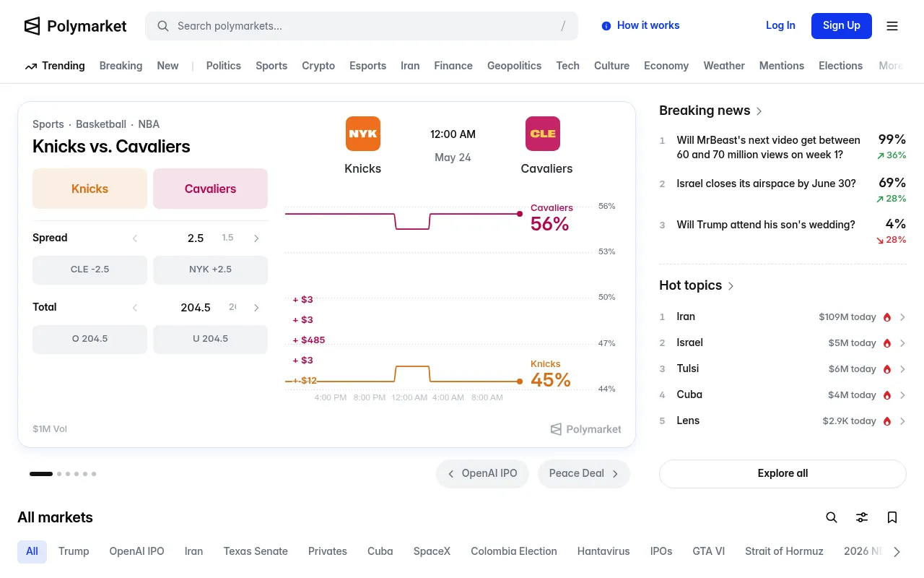The height and width of the screenshot is (578, 924).
Task: Open the Politics tab
Action: (224, 66)
